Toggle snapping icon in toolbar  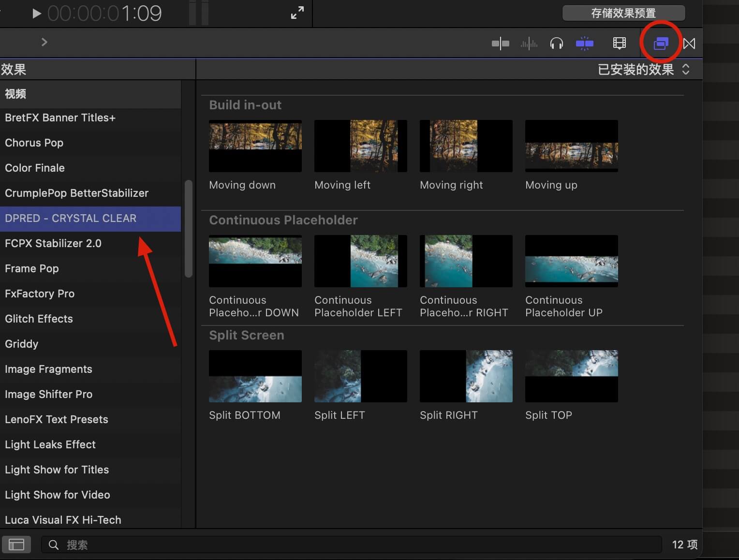584,44
